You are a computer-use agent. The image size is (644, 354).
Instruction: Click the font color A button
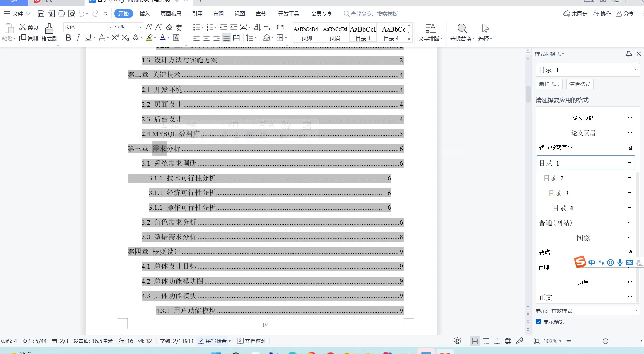[163, 38]
